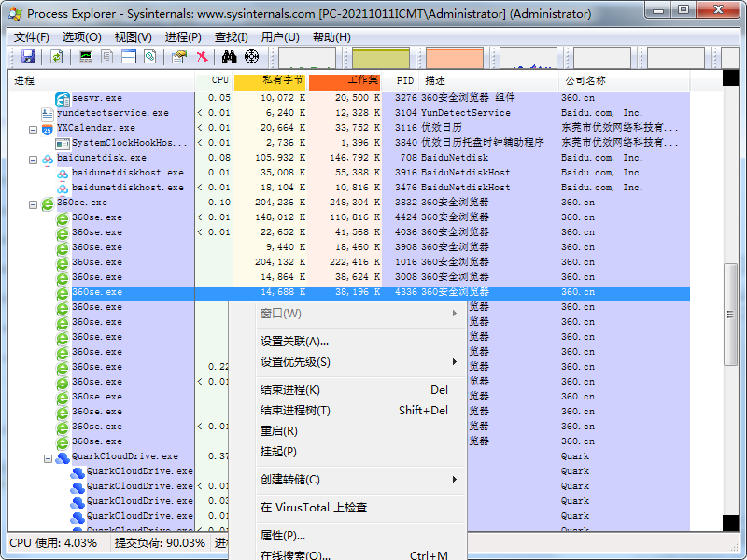
Task: Click baidunetdiskhost.exe icon in PID 3476 row
Action: [x=63, y=189]
